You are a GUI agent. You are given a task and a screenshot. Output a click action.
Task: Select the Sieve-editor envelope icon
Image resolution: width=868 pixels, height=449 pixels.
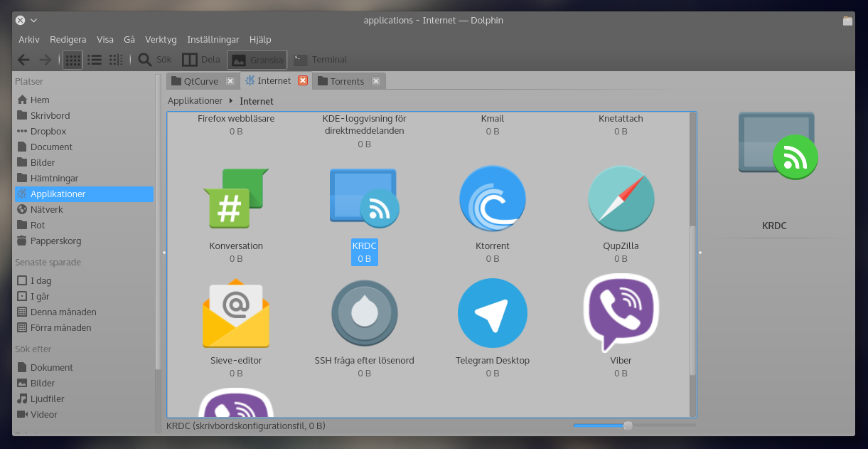(236, 313)
